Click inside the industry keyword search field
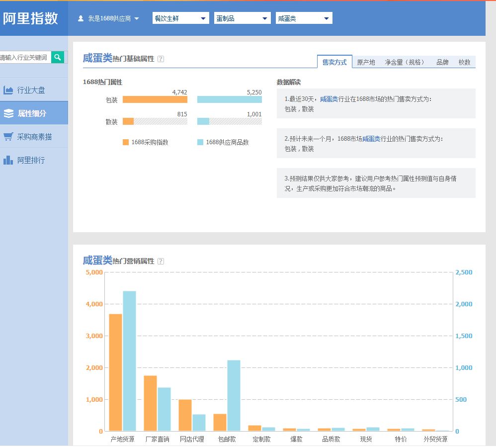496x448 pixels. 25,57
